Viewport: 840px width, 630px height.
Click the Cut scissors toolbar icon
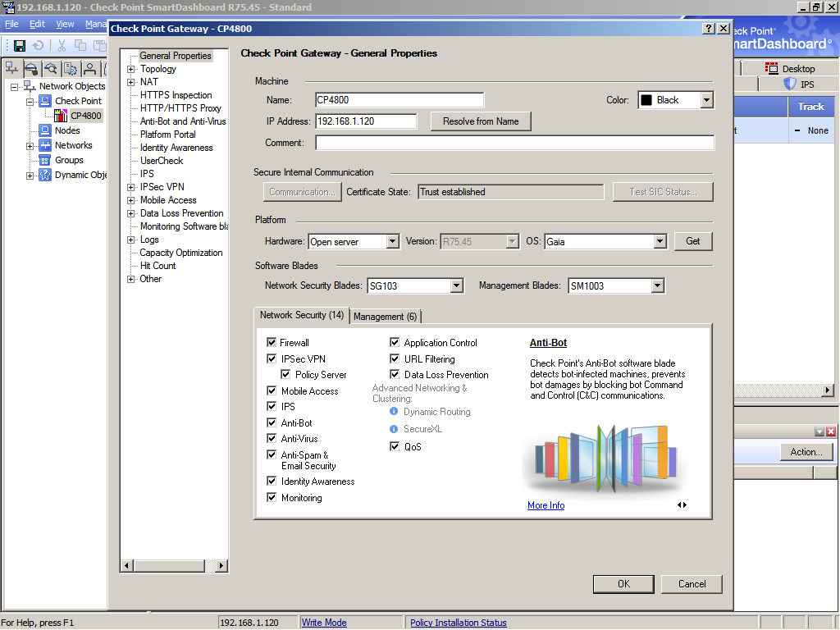(x=62, y=46)
